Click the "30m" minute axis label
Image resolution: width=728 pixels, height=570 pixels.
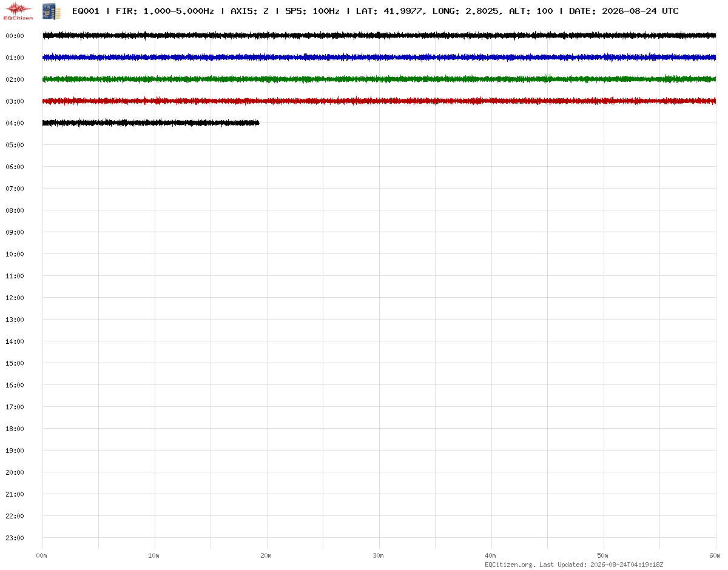coord(379,555)
